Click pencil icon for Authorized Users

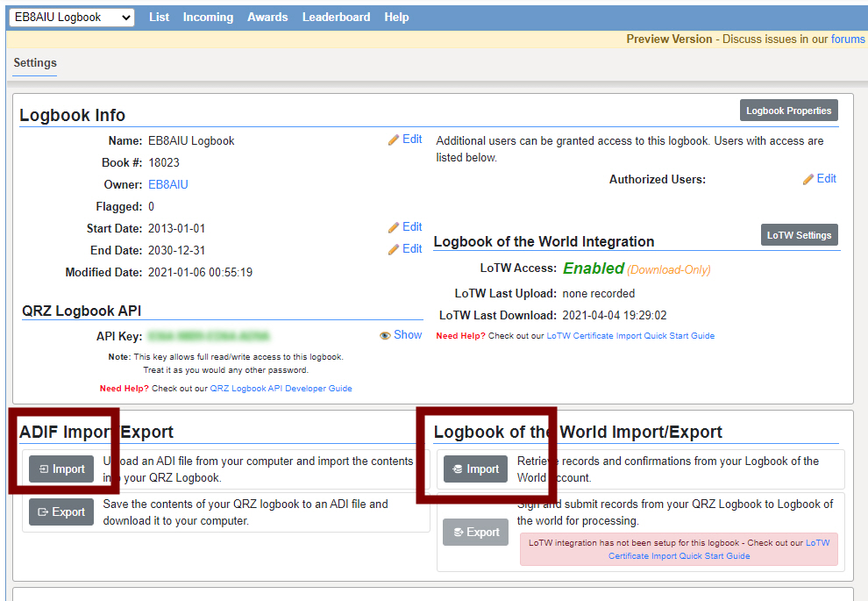pyautogui.click(x=808, y=179)
